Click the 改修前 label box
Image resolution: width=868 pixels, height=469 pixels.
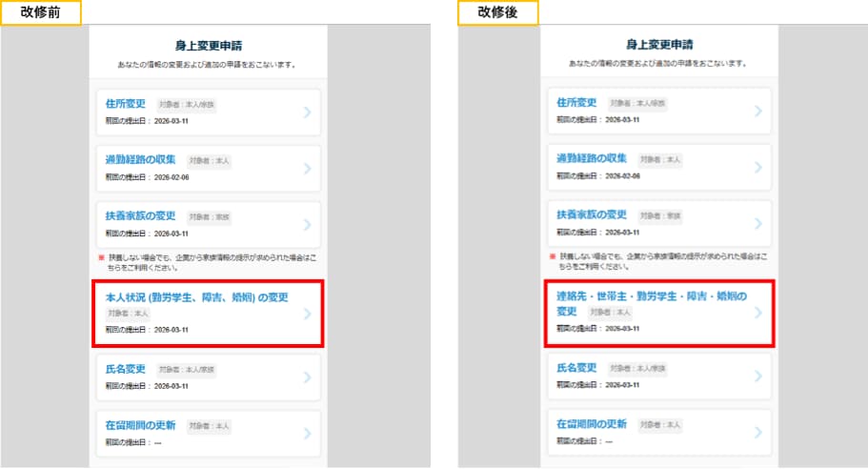point(40,12)
